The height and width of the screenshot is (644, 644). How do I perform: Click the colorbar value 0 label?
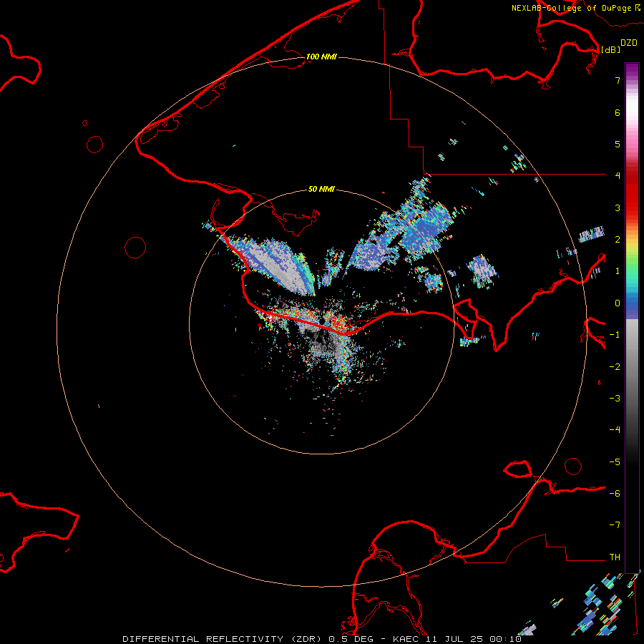point(618,303)
